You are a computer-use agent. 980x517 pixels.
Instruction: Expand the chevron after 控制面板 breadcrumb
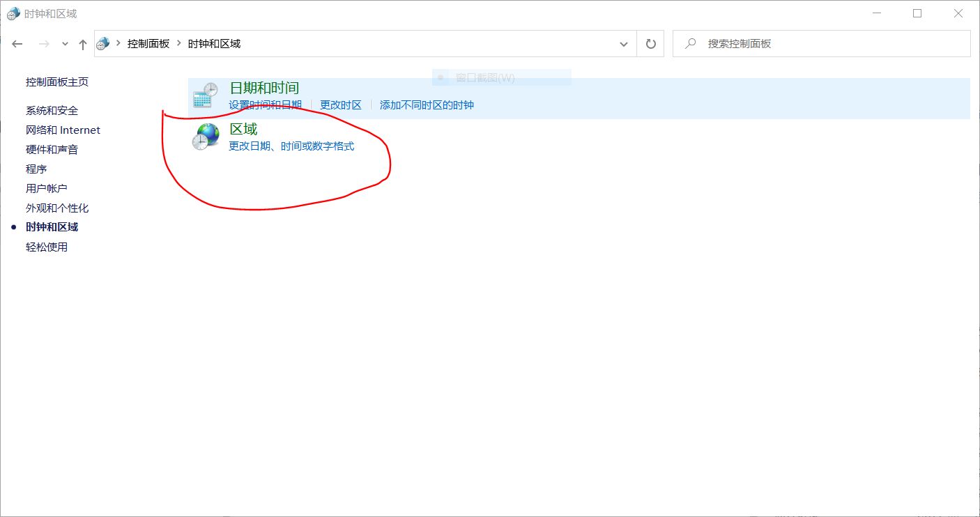tap(179, 43)
